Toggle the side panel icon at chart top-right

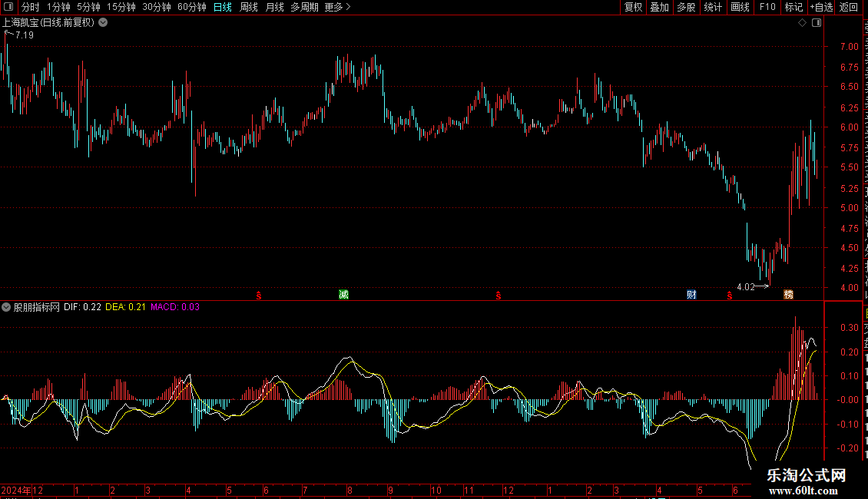817,23
